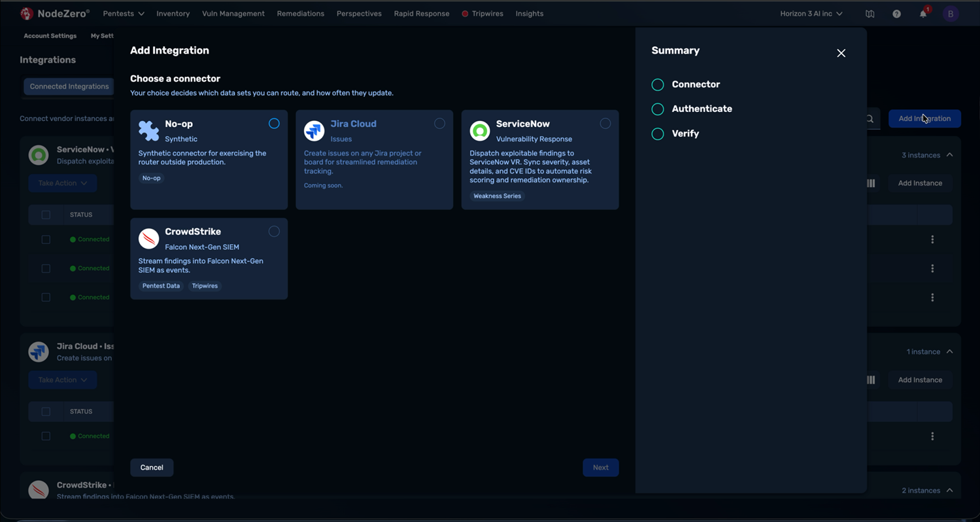Click the Coming soon text on Jira card
980x522 pixels.
click(323, 186)
